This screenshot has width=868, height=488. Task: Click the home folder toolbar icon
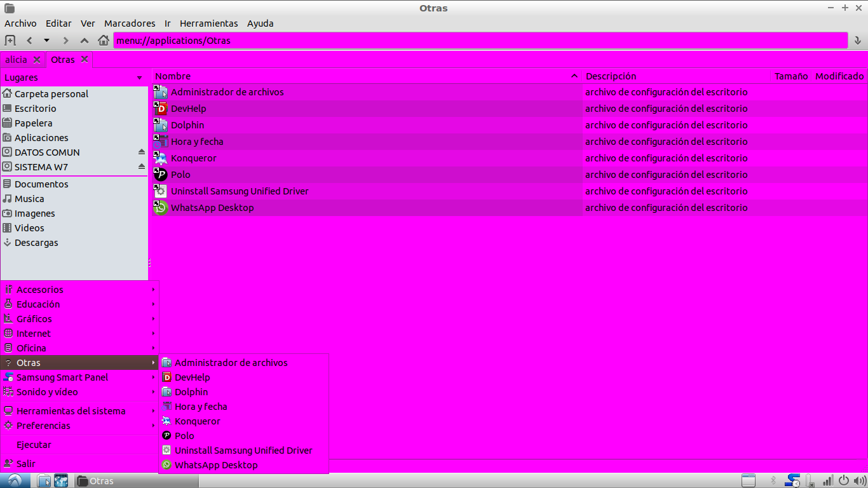104,40
